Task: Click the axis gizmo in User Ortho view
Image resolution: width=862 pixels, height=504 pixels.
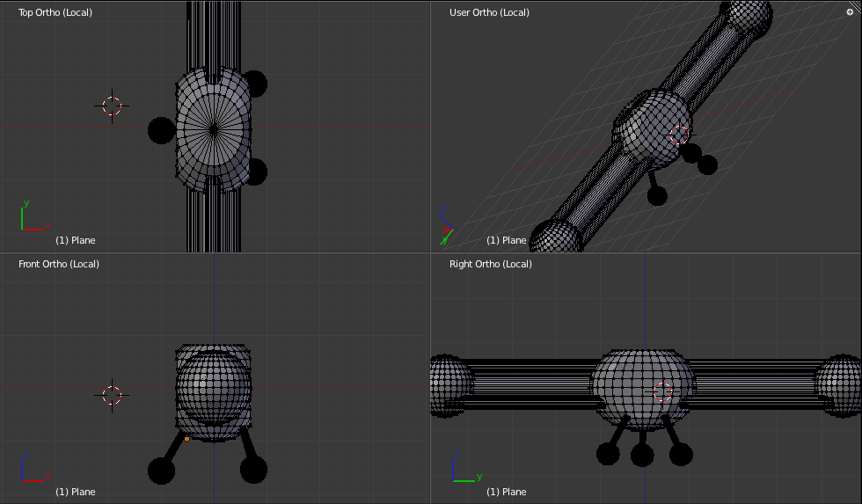Action: (446, 230)
